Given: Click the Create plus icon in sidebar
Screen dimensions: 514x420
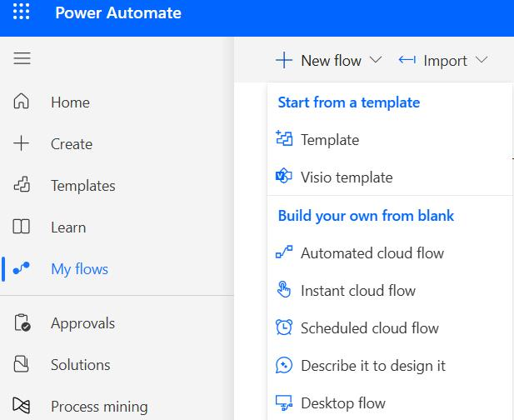Looking at the screenshot, I should tap(22, 143).
